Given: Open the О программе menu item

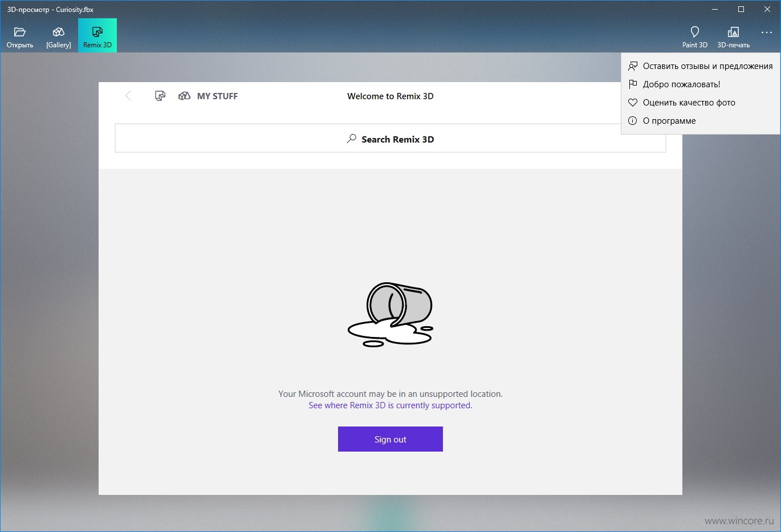Looking at the screenshot, I should 701,121.
